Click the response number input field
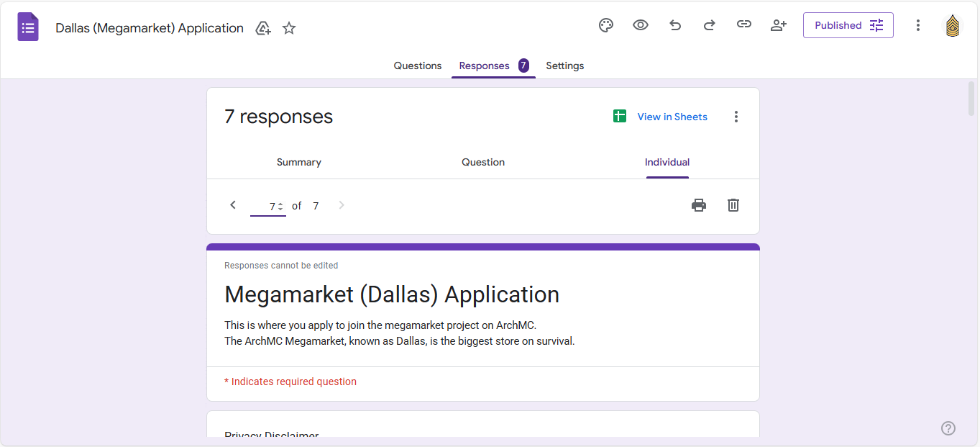 coord(265,207)
